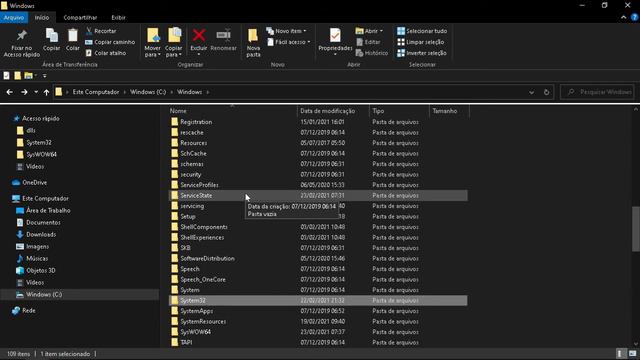Image resolution: width=640 pixels, height=360 pixels.
Task: Go up one folder level
Action: pos(47,92)
